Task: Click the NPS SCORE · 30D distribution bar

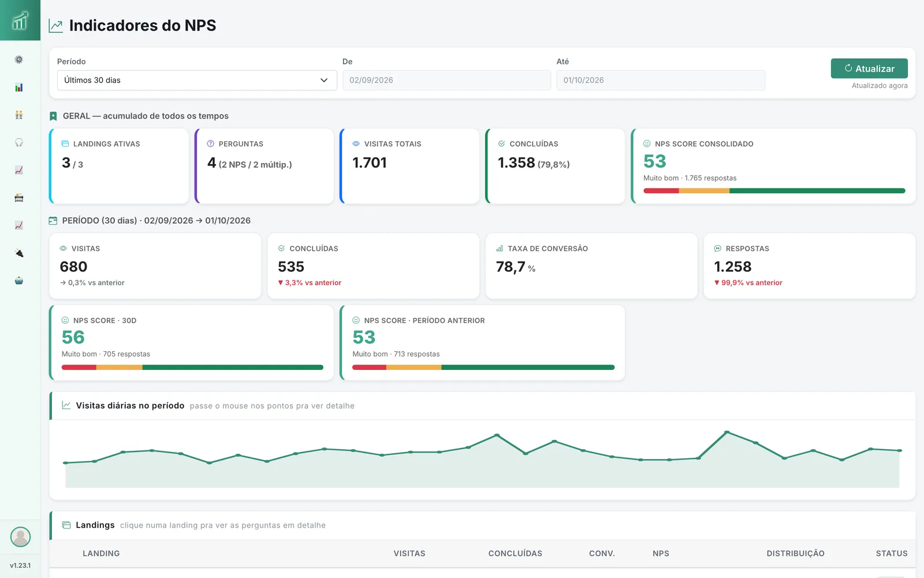Action: click(192, 367)
